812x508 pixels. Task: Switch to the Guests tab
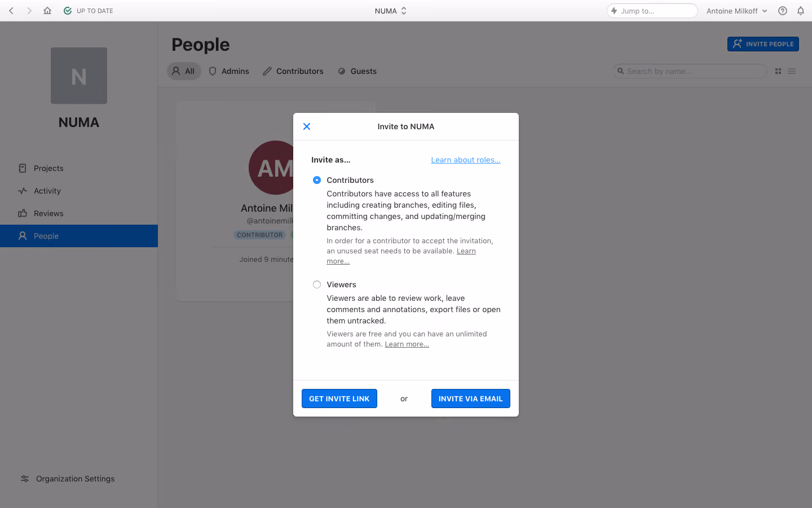click(x=358, y=71)
